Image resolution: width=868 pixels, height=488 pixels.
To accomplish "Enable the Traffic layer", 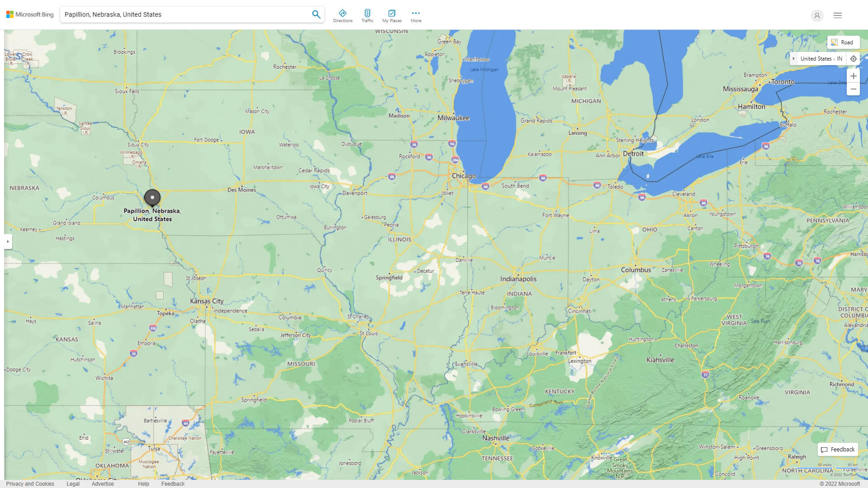I will 367,15.
